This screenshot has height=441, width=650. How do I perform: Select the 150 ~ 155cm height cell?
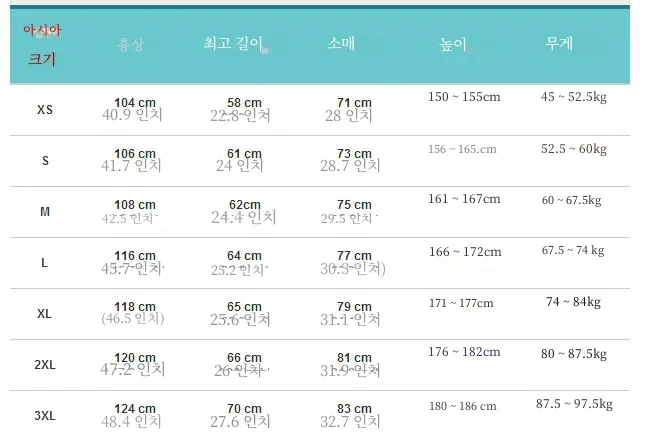click(464, 97)
